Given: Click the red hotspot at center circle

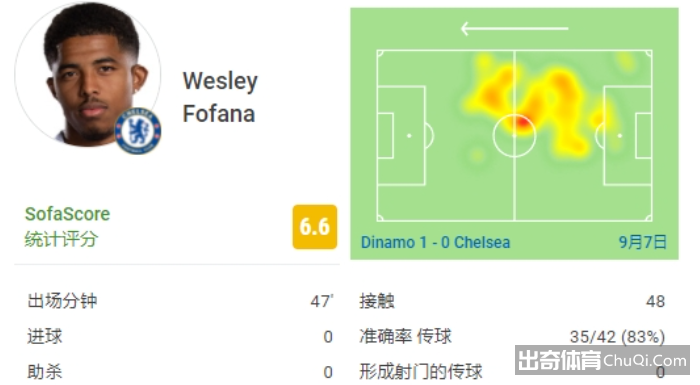Looking at the screenshot, I should (x=521, y=123).
